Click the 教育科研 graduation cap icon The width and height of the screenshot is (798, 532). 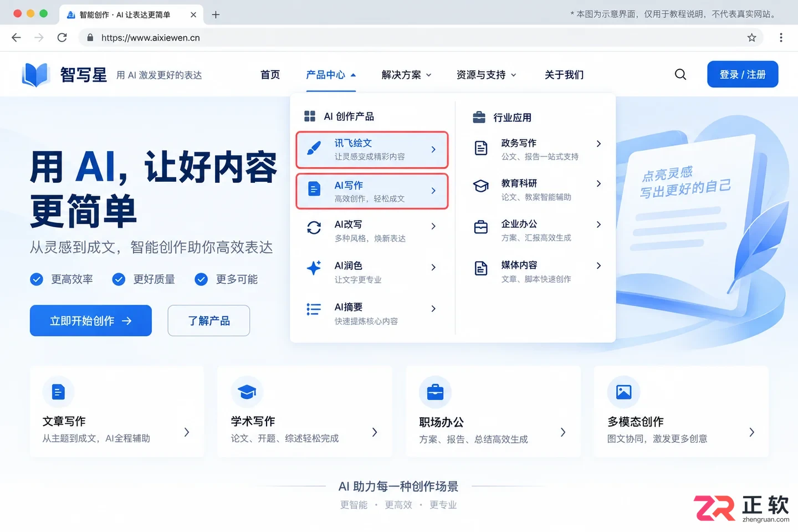click(x=481, y=186)
